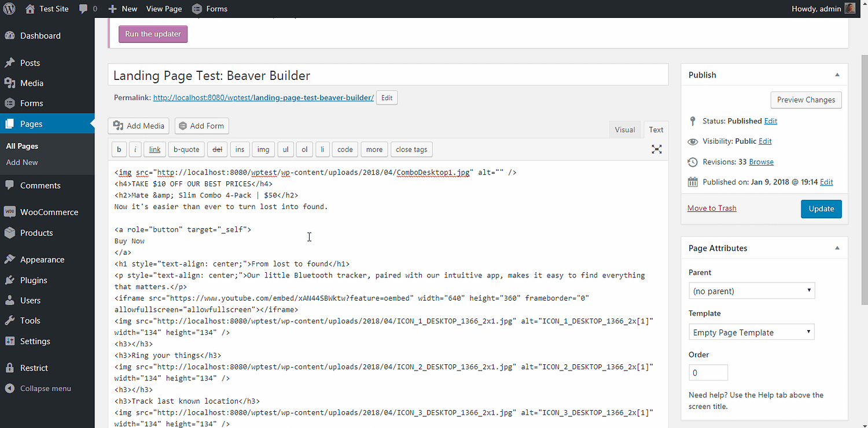Click the Comments speech bubble sidebar icon
Screen dimensions: 868x428
10,185
